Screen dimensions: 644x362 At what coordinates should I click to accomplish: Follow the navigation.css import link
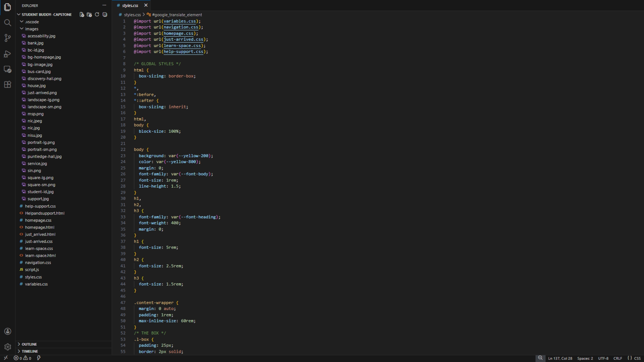click(x=181, y=27)
